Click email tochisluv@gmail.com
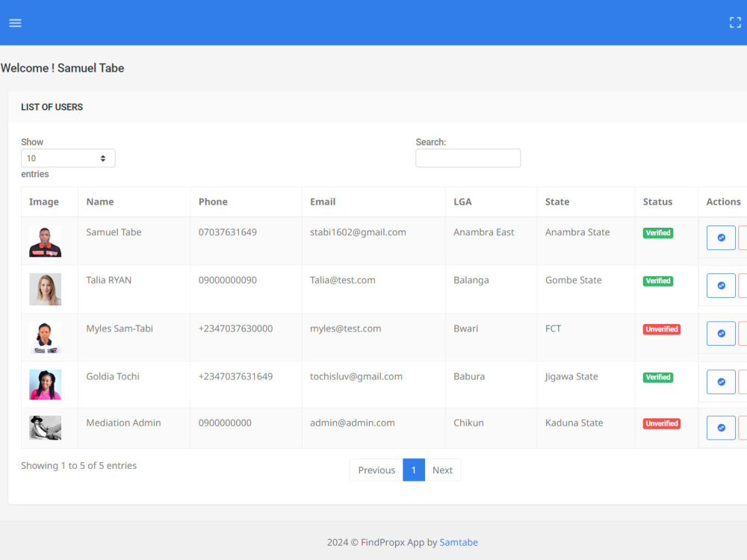747x560 pixels. coord(356,376)
